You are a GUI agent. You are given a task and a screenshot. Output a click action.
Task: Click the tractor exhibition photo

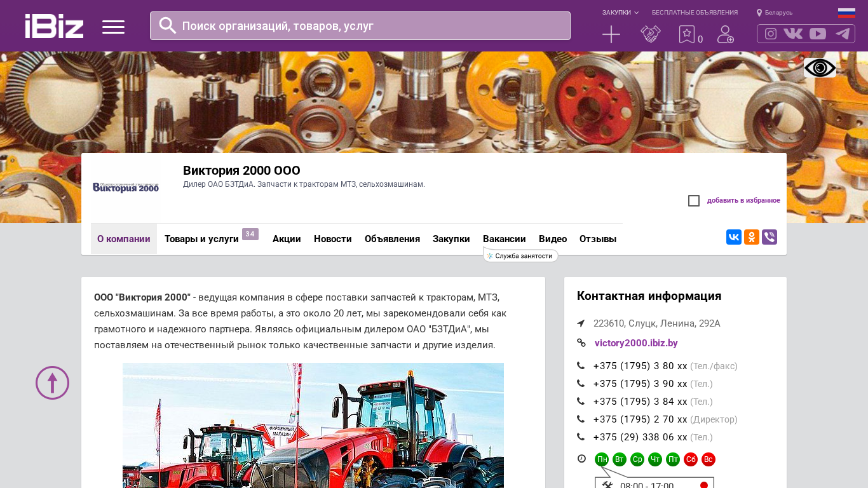coord(313,425)
